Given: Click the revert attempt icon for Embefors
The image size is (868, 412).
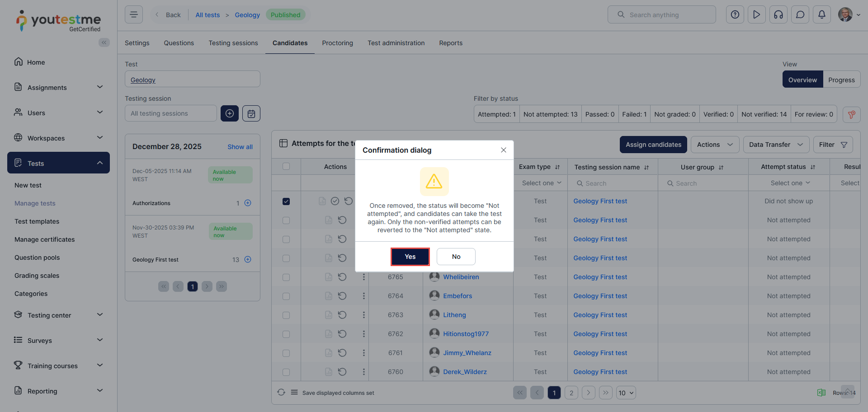Looking at the screenshot, I should (x=342, y=296).
